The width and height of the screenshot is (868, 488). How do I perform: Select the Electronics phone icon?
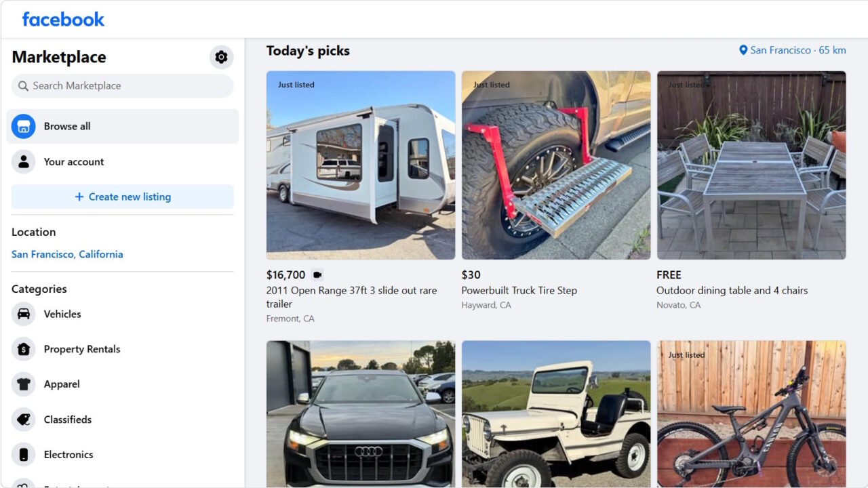[23, 454]
